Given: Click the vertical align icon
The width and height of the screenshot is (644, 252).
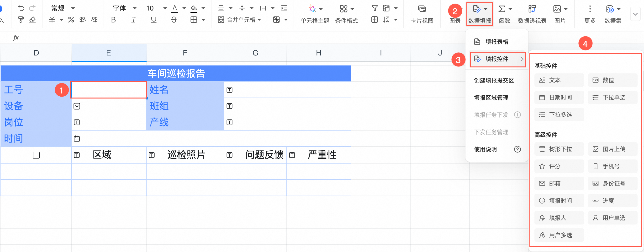Looking at the screenshot, I should pos(242,8).
